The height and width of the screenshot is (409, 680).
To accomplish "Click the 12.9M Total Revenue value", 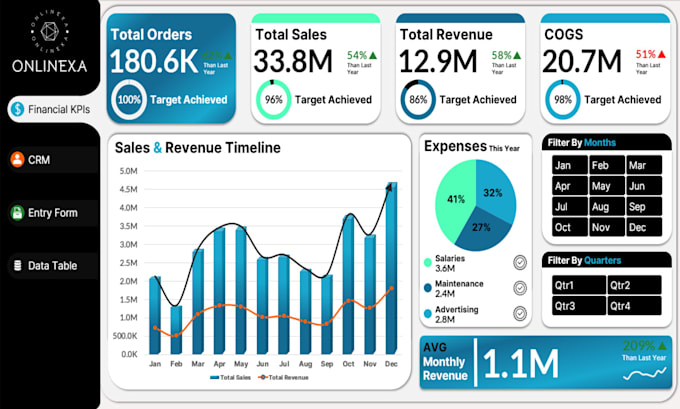I will pyautogui.click(x=438, y=61).
